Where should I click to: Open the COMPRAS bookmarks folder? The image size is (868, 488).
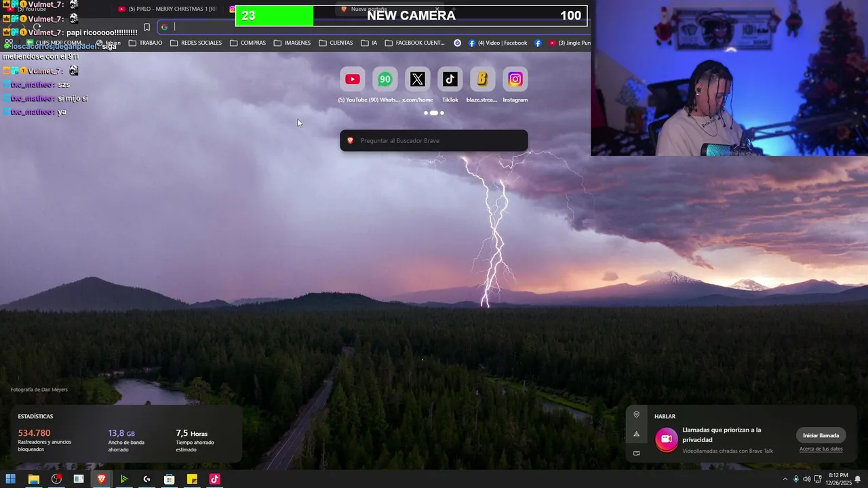pyautogui.click(x=248, y=43)
